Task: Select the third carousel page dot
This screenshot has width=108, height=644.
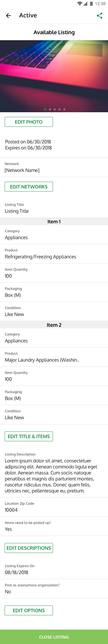Action: [x=55, y=109]
